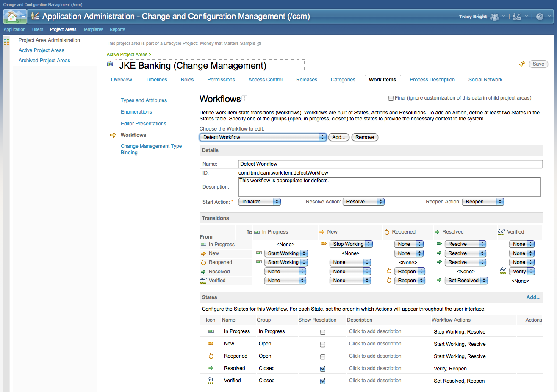Uncheck Show Resolution for Verified state
Viewport: 557px width, 392px height.
323,381
